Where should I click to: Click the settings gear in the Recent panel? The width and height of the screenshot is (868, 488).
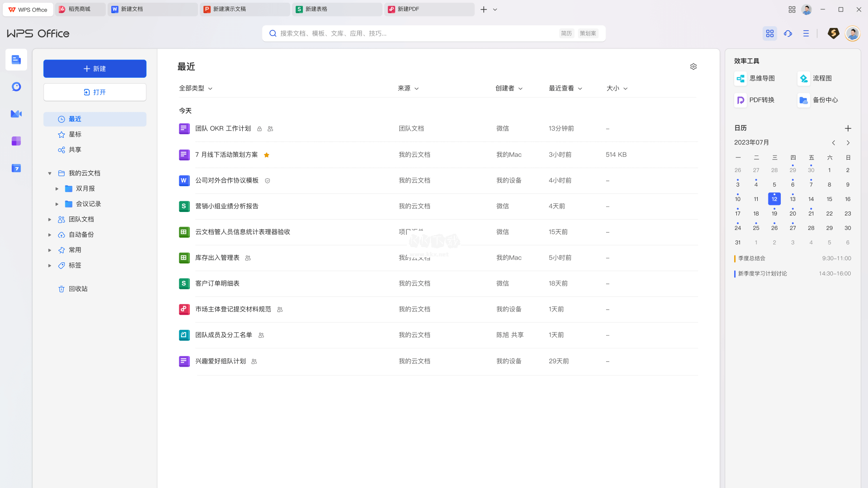click(x=693, y=66)
